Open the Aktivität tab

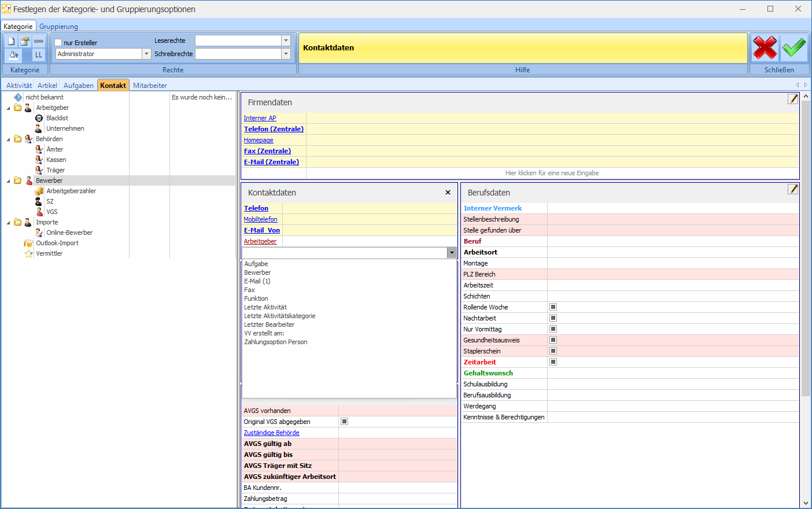pyautogui.click(x=19, y=86)
